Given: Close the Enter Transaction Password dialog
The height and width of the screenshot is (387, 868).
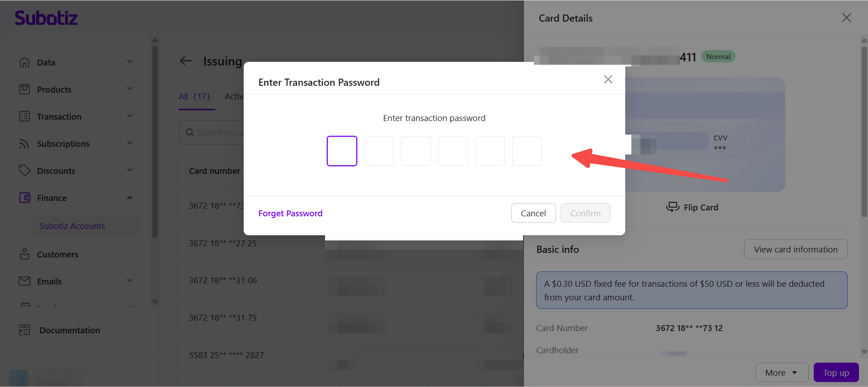Looking at the screenshot, I should [x=608, y=79].
